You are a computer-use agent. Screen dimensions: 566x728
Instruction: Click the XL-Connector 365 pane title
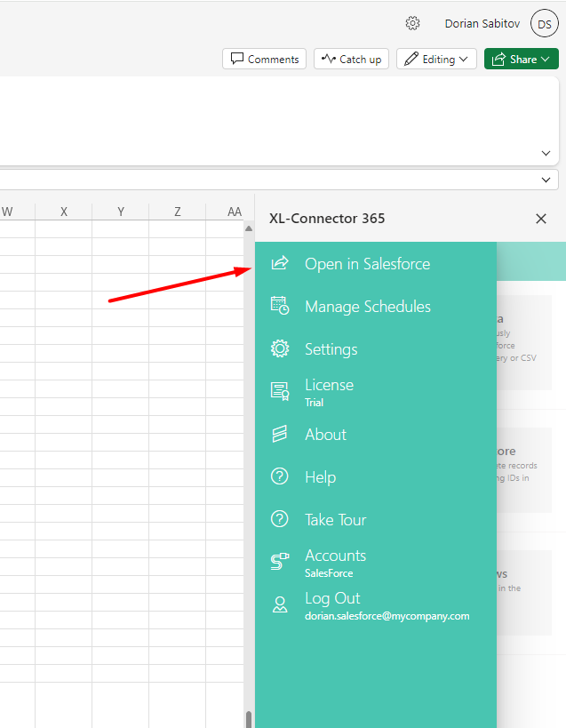pyautogui.click(x=327, y=218)
